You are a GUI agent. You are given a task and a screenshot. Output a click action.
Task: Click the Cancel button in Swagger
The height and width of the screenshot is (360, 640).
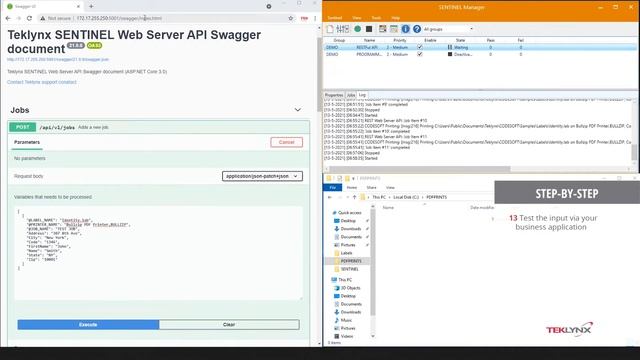287,142
